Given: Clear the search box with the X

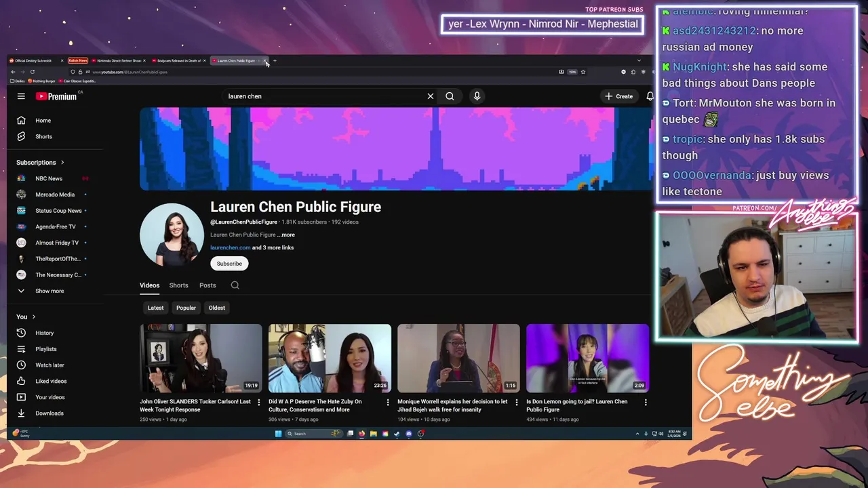Looking at the screenshot, I should pyautogui.click(x=430, y=96).
